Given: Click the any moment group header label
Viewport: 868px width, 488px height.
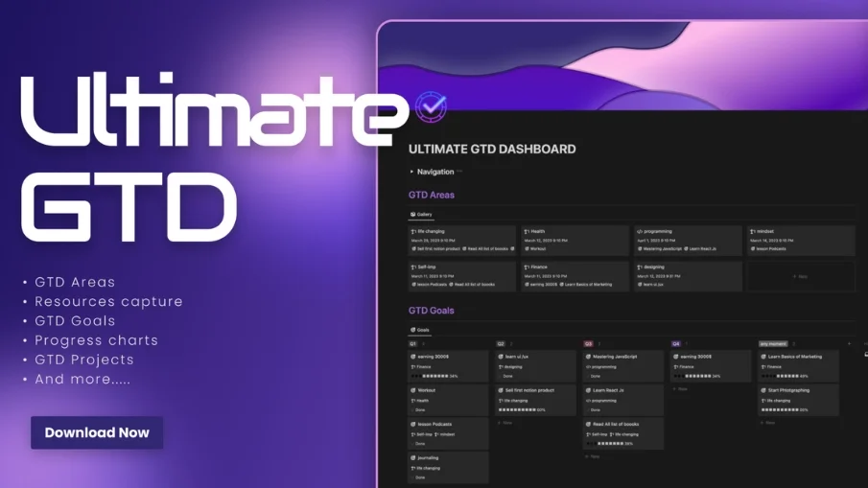Looking at the screenshot, I should (773, 343).
